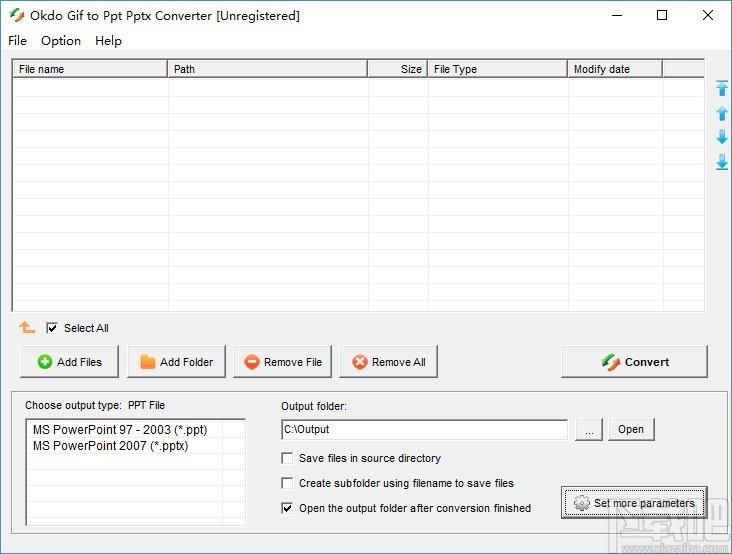Viewport: 732px width, 554px height.
Task: Move selected file to top arrow
Action: tap(722, 88)
